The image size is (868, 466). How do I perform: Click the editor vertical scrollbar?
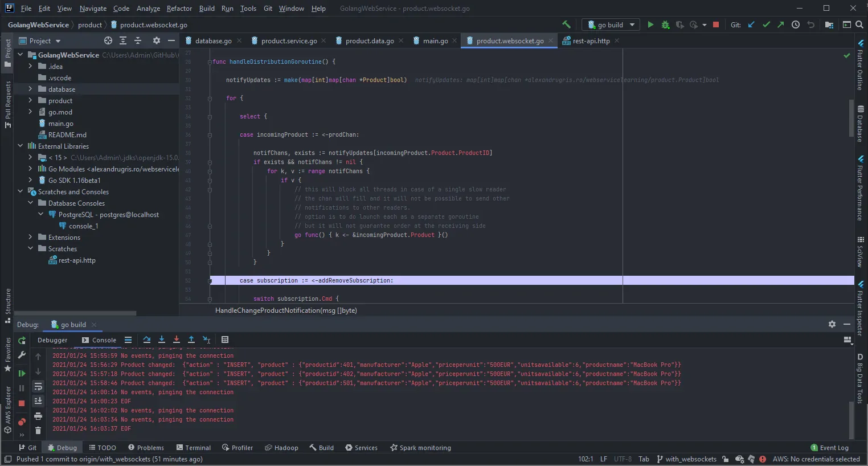(x=851, y=117)
